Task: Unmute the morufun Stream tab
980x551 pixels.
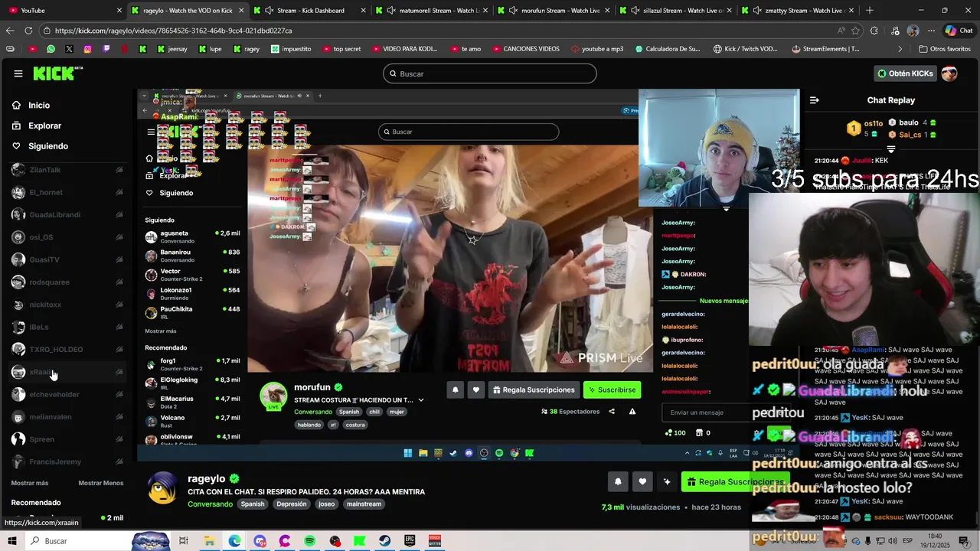Action: pos(514,10)
